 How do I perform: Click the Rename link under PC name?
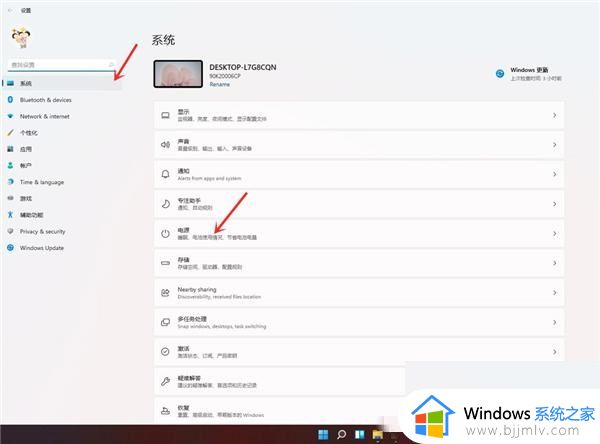coord(220,84)
